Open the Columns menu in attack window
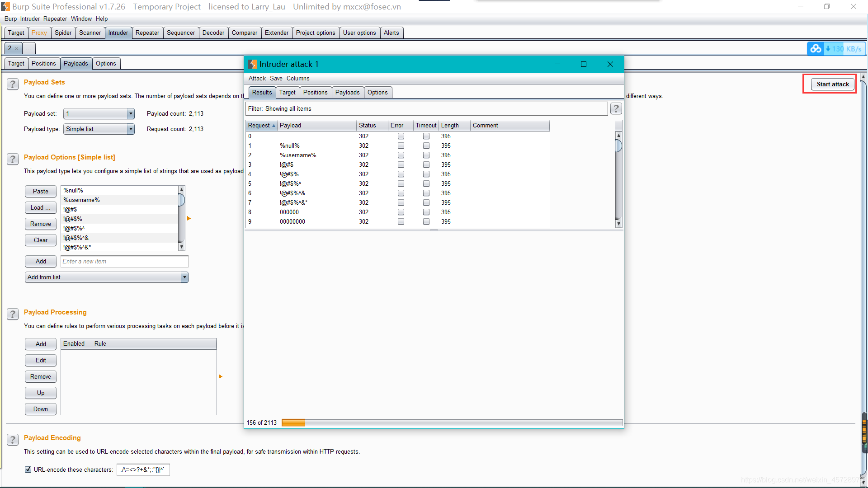Viewport: 868px width, 488px height. [x=298, y=78]
